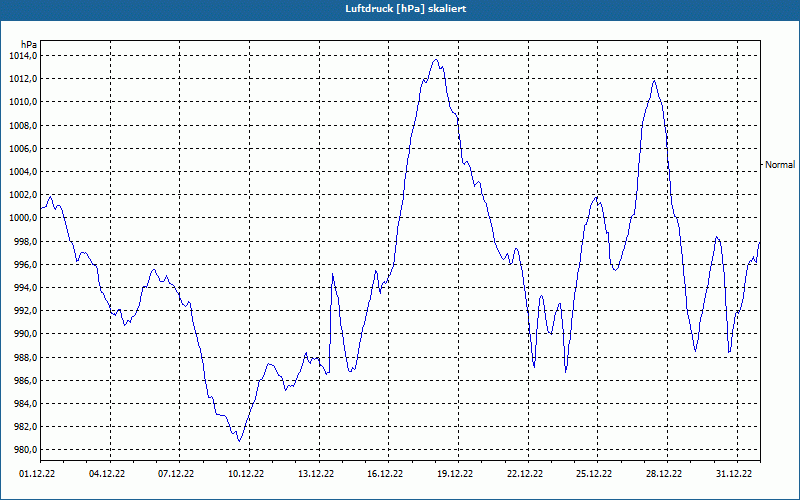Click the y-axis value 982,0
800x500 pixels.
click(x=25, y=427)
